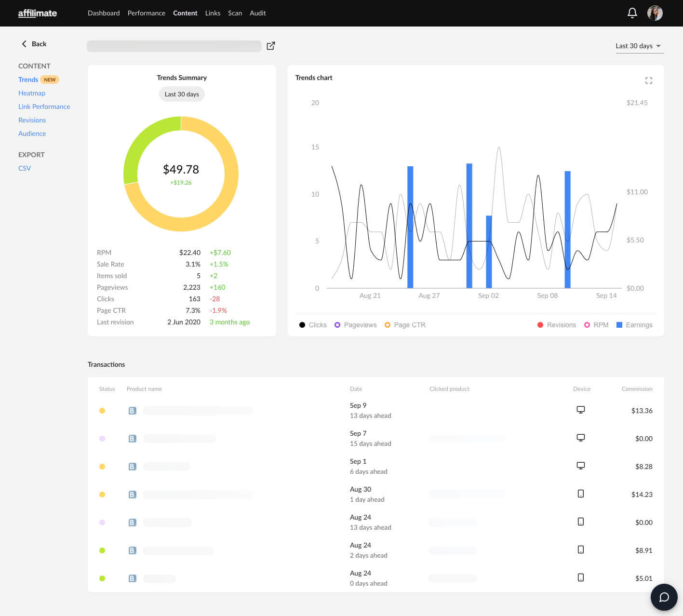
Task: Open page URL in external tab icon
Action: (271, 46)
